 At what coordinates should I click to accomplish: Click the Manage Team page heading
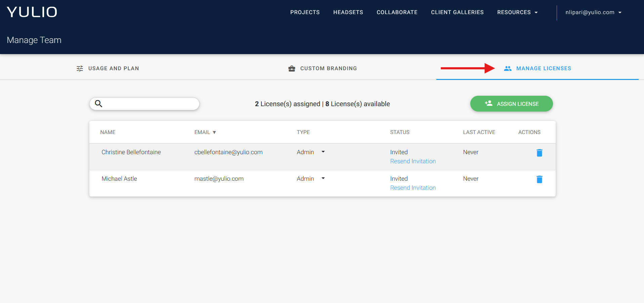[34, 40]
